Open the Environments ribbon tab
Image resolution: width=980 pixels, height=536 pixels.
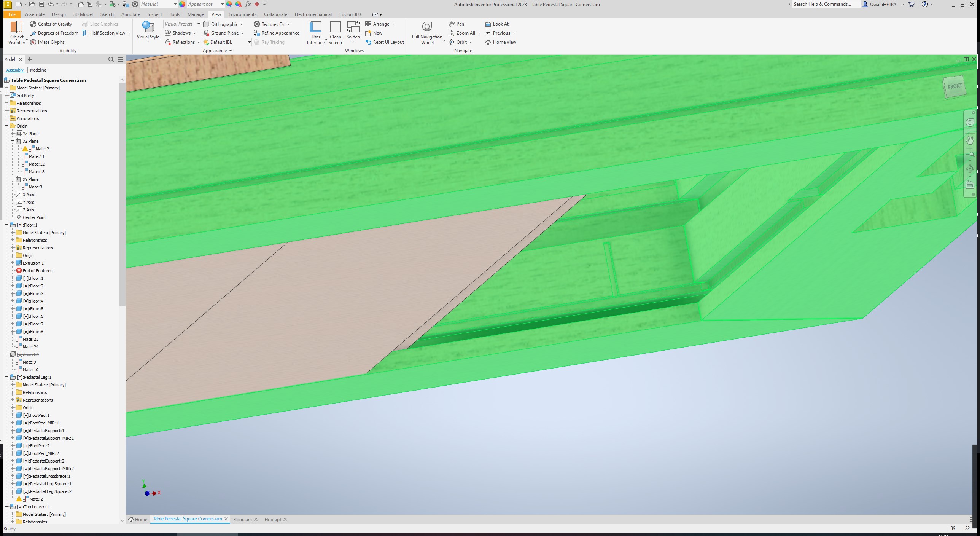pos(242,14)
